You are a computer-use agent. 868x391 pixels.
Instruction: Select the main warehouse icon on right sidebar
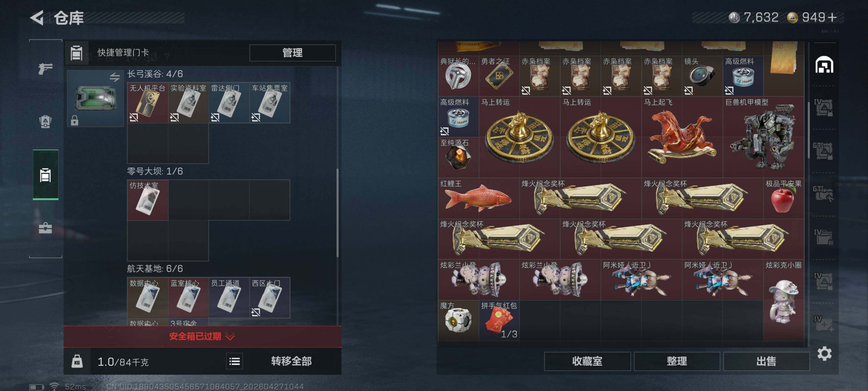tap(824, 64)
